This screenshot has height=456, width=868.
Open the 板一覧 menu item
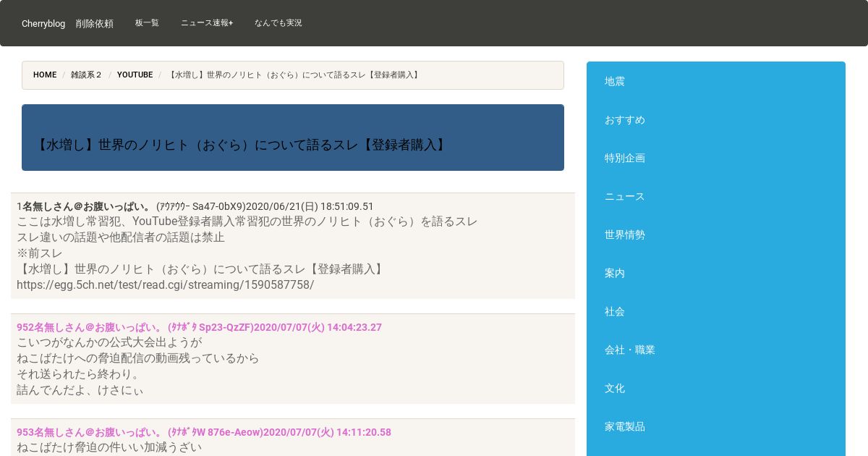pyautogui.click(x=147, y=23)
